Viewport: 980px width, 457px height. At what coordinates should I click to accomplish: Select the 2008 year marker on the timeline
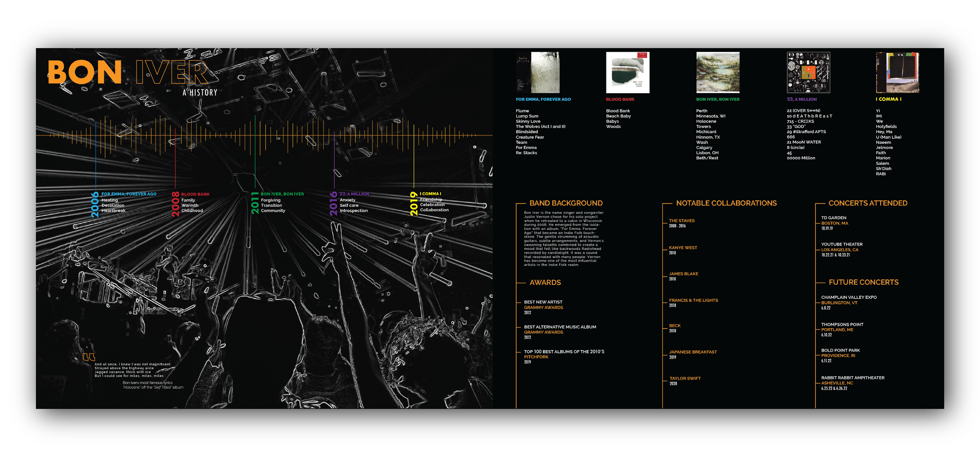[175, 204]
